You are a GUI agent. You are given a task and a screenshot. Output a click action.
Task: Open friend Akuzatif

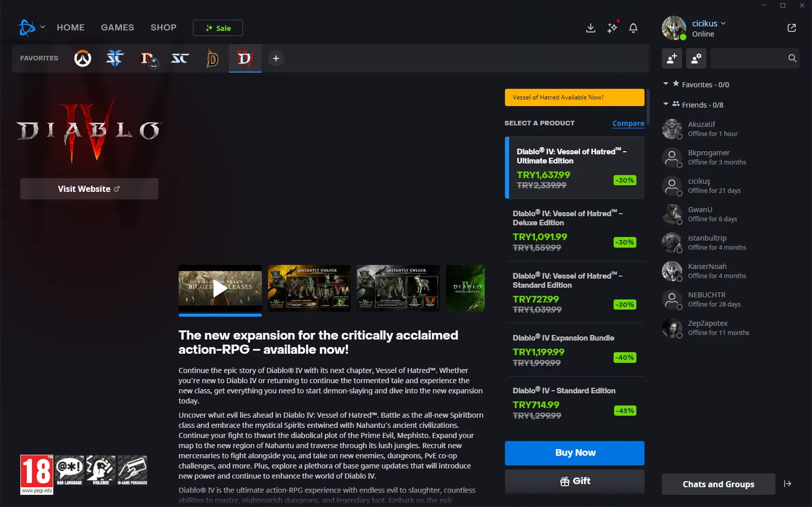pos(731,129)
